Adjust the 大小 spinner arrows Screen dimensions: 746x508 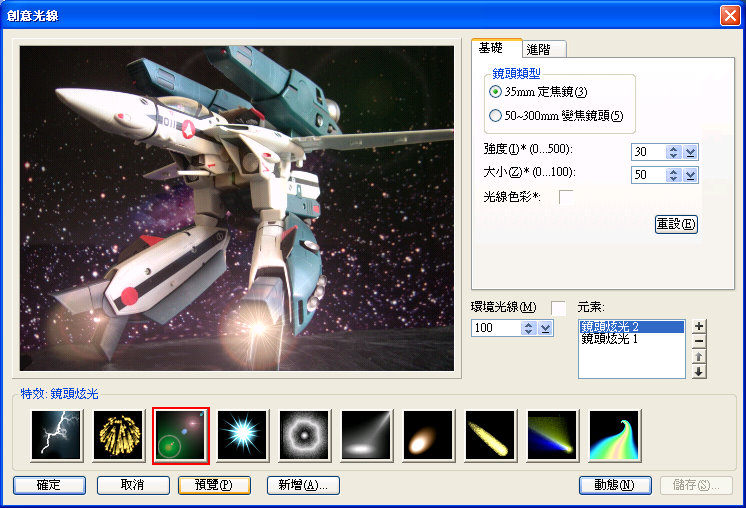(673, 175)
